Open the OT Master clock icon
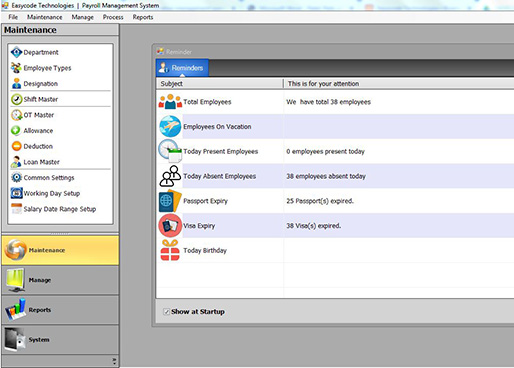This screenshot has width=514, height=368. 16,115
